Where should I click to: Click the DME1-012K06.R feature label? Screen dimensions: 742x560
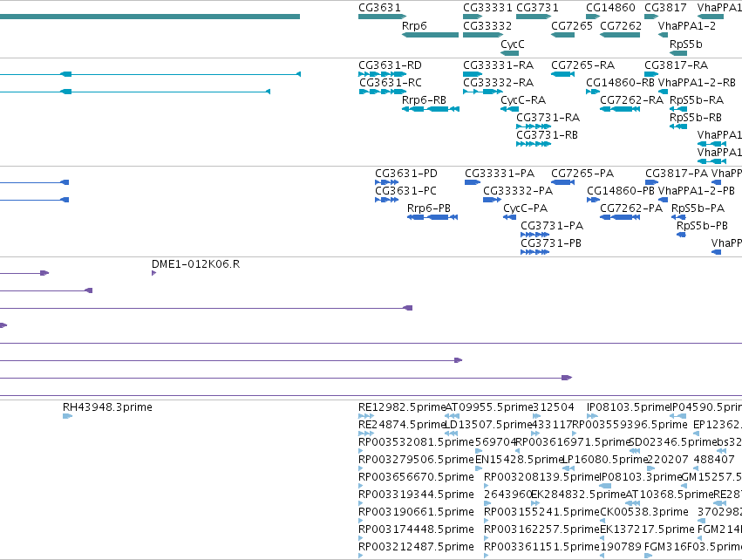195,264
